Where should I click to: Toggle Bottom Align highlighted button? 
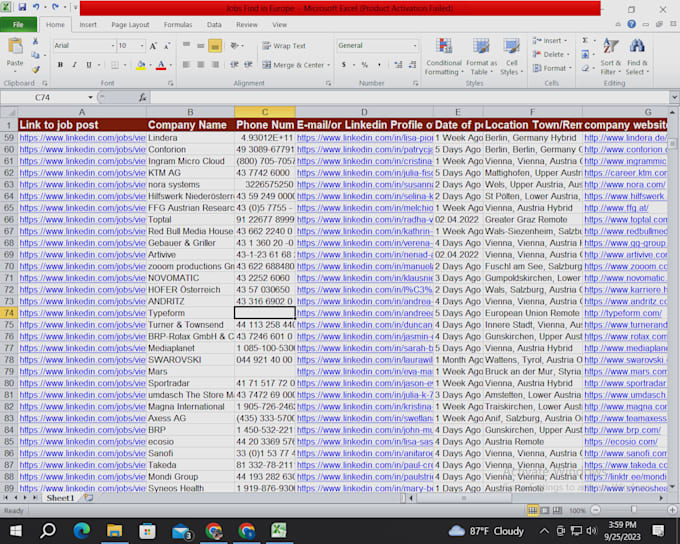pyautogui.click(x=215, y=46)
